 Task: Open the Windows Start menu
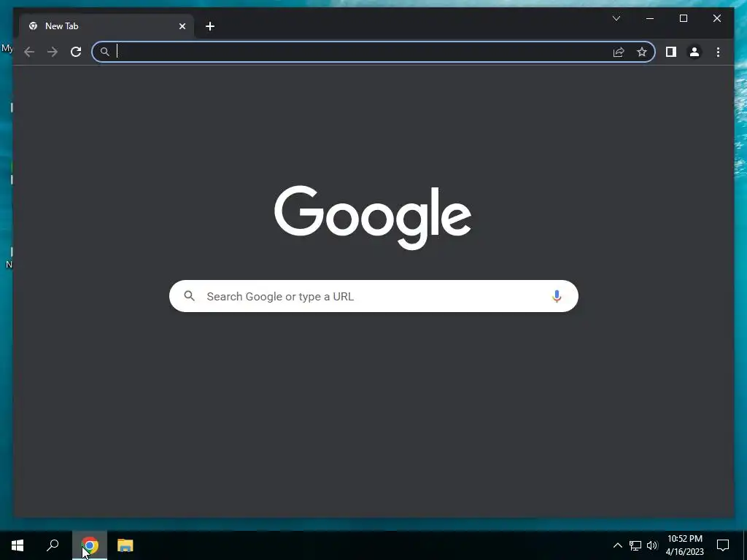[x=18, y=545]
